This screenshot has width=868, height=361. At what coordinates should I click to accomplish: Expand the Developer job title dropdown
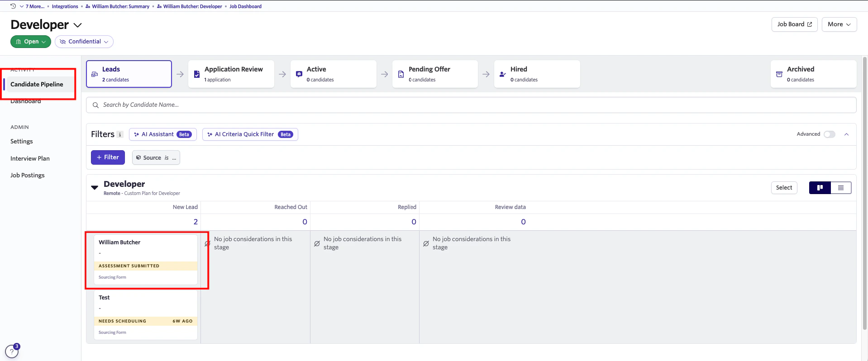tap(77, 25)
